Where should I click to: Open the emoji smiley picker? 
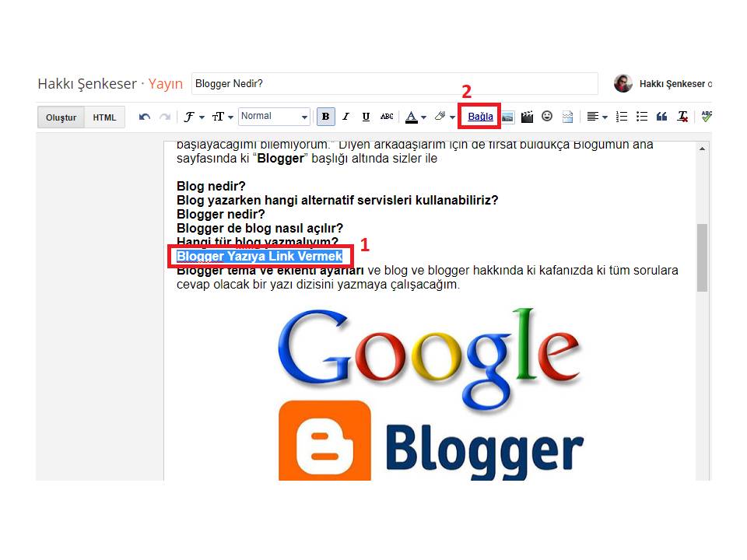click(x=547, y=116)
